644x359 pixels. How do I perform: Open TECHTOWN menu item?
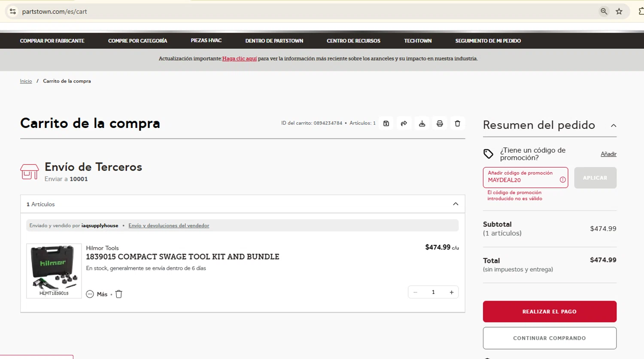[418, 41]
